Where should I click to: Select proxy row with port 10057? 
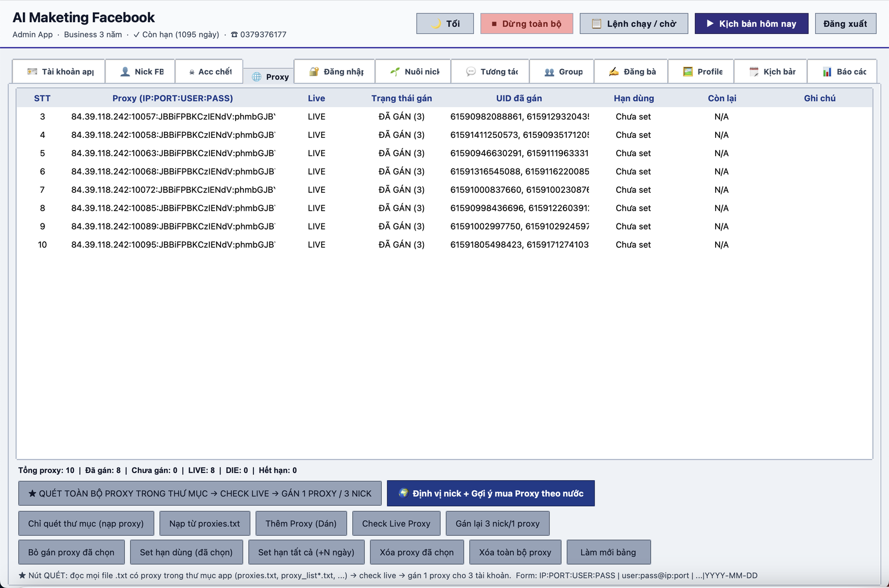[x=444, y=117]
